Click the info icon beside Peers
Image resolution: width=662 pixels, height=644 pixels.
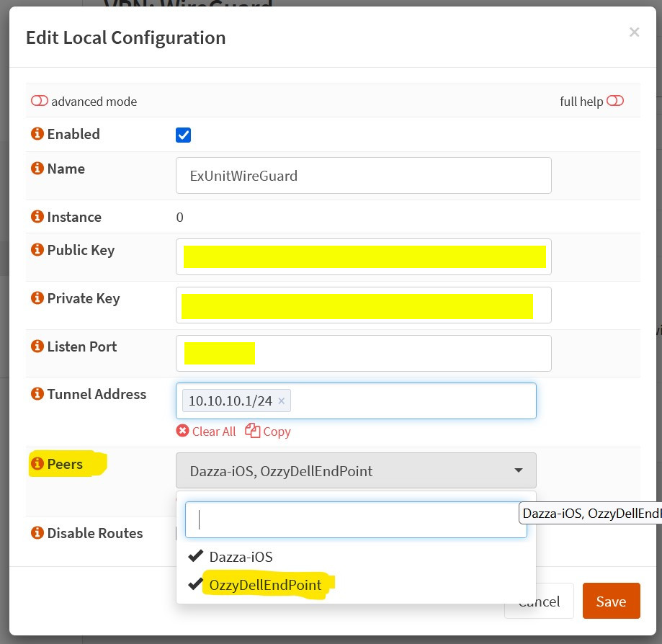click(37, 463)
